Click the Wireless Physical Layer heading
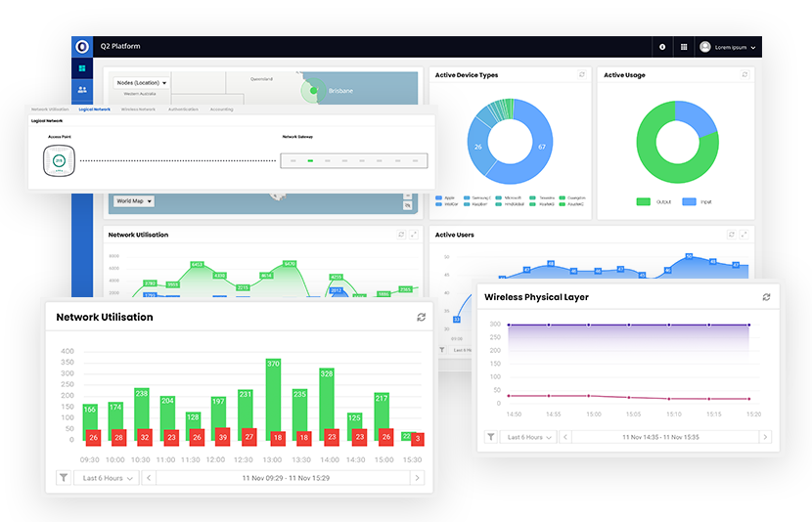Viewport: 812px width, 522px height. click(536, 297)
